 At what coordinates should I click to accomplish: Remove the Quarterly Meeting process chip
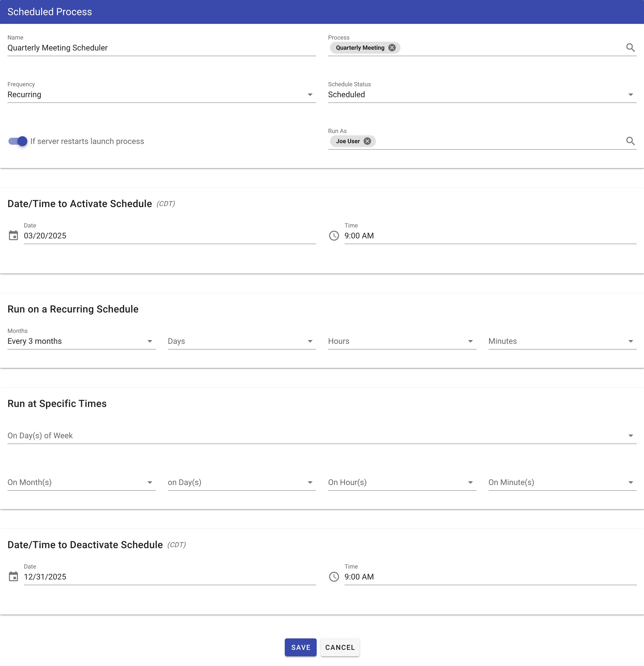pos(392,47)
